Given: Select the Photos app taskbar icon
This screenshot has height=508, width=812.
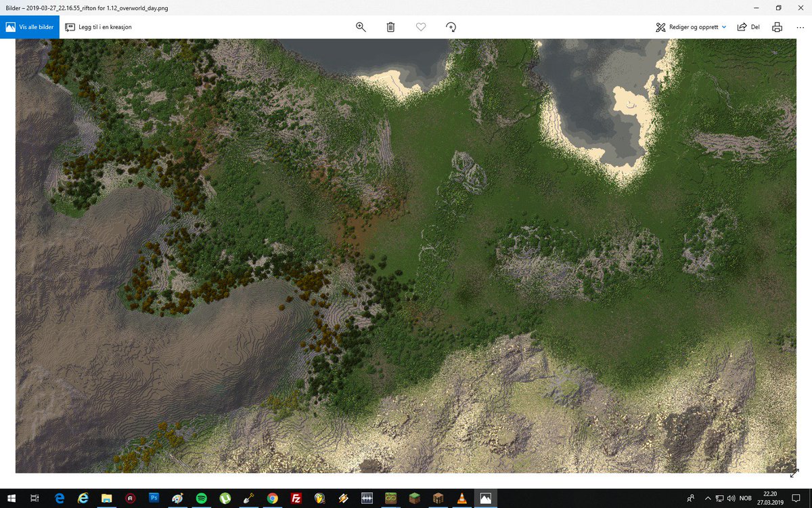Looking at the screenshot, I should click(485, 498).
